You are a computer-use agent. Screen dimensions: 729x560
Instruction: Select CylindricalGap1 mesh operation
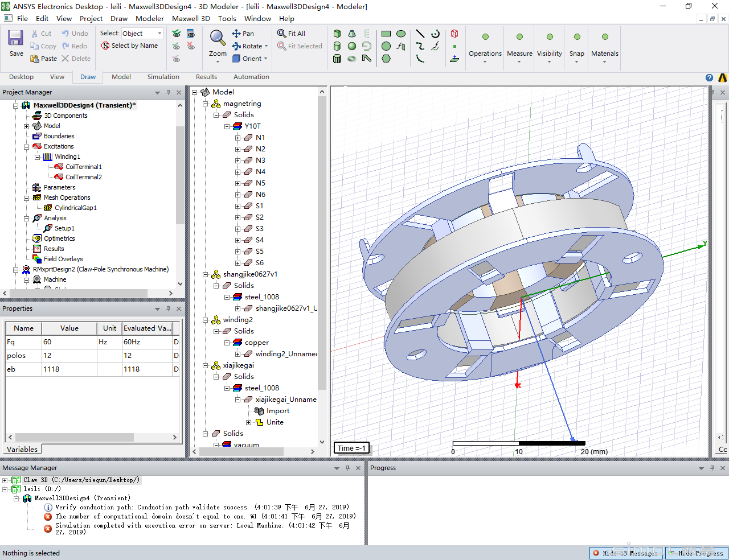point(76,208)
